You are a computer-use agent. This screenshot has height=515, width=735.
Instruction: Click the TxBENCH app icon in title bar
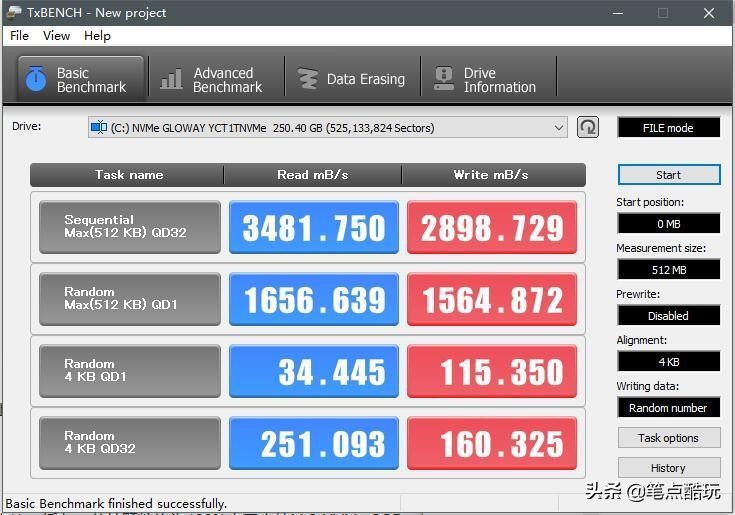14,13
